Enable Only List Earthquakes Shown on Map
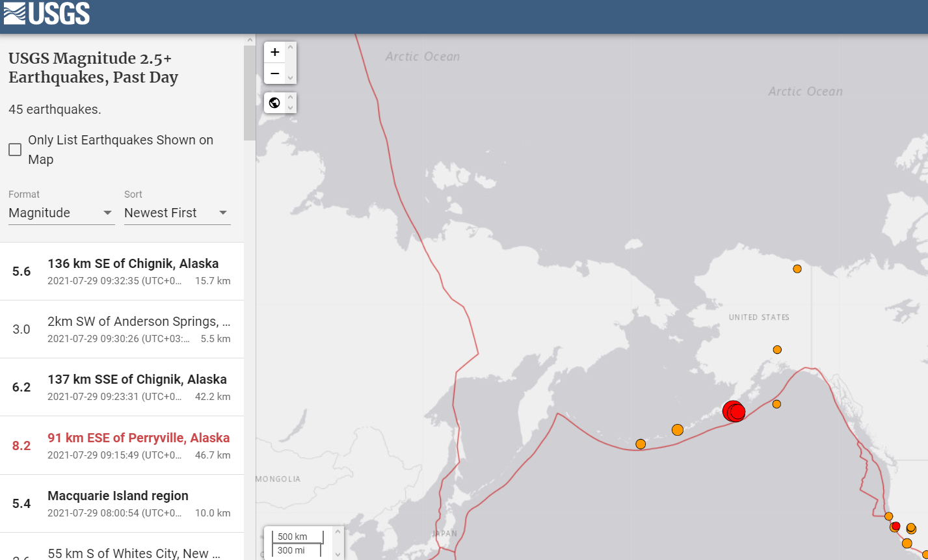Image resolution: width=928 pixels, height=560 pixels. pyautogui.click(x=15, y=150)
